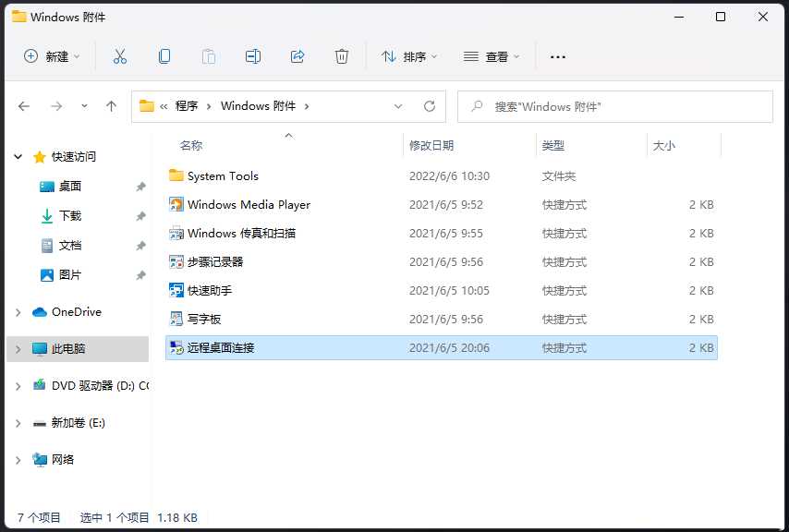This screenshot has width=789, height=532.
Task: Select 网络 in navigation pane
Action: 63,460
